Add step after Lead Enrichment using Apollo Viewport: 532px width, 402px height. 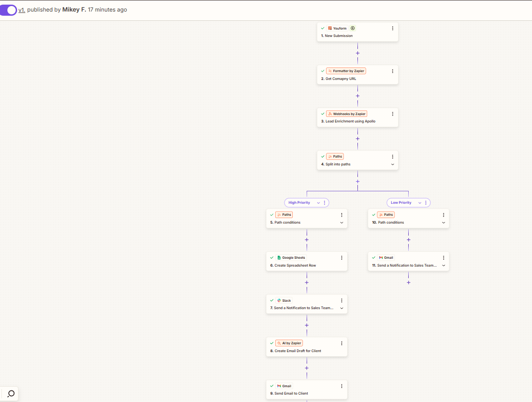pos(357,139)
